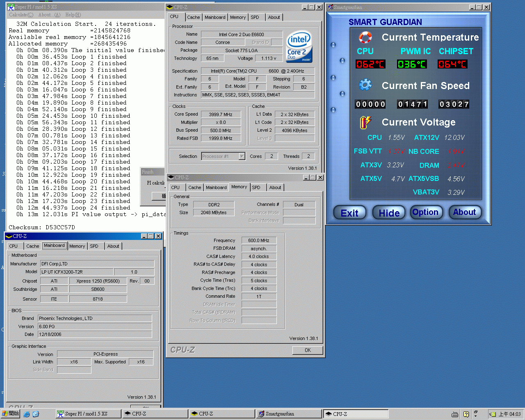Click the memory Frequency value 600.0 MHz
Viewport: 525px width, 420px height.
tap(259, 240)
